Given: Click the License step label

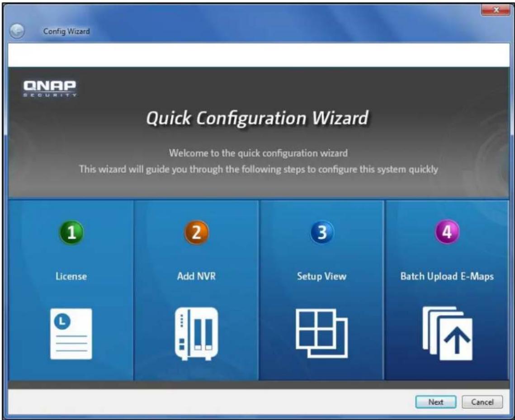Looking at the screenshot, I should (71, 276).
